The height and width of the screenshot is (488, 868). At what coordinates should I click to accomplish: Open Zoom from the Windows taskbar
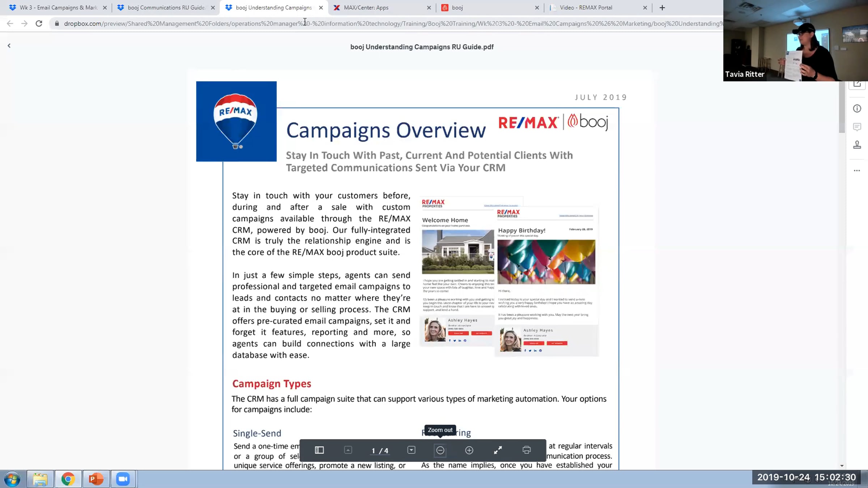tap(123, 479)
